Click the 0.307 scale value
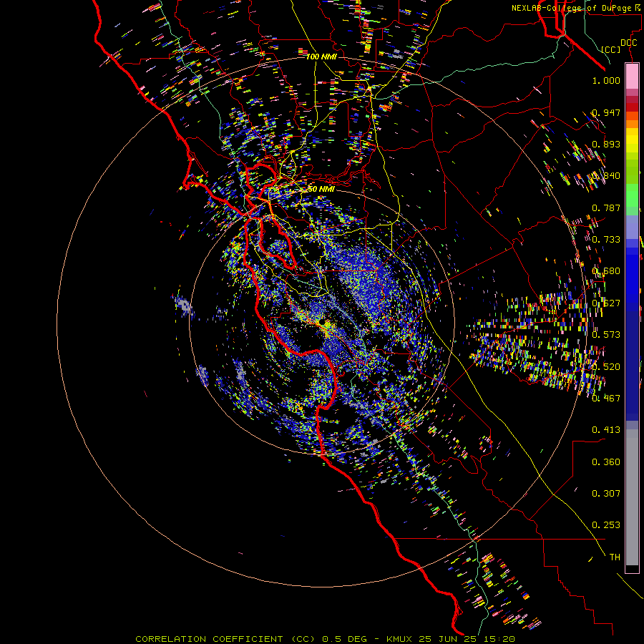Screen dimensions: 644x644 point(606,494)
